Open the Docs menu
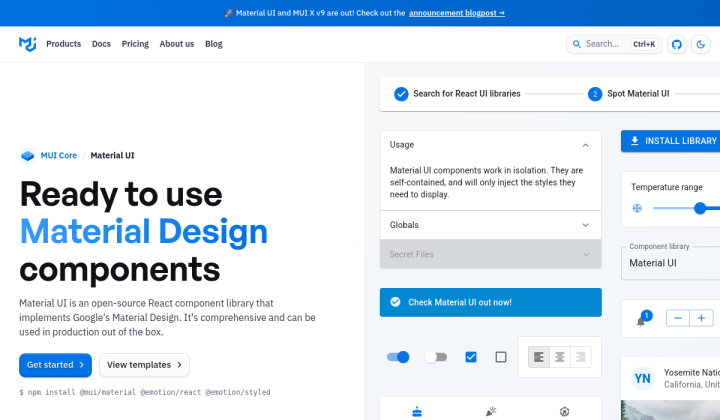This screenshot has height=420, width=720. click(101, 44)
